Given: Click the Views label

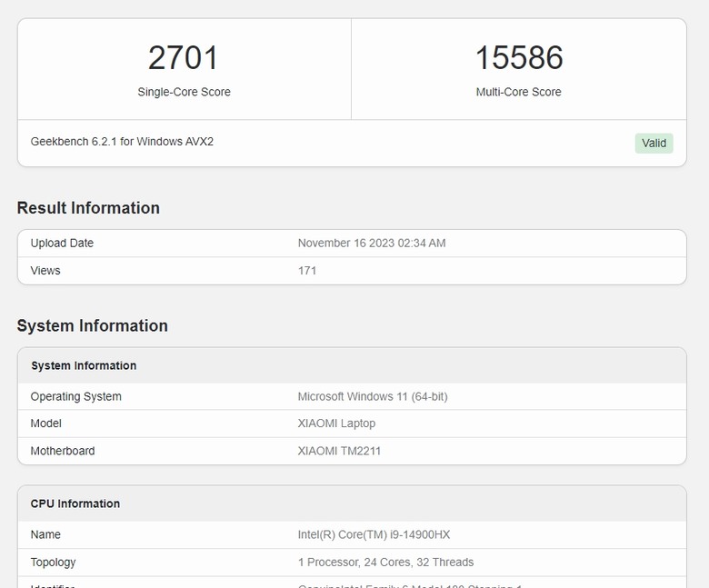Looking at the screenshot, I should click(x=45, y=271).
